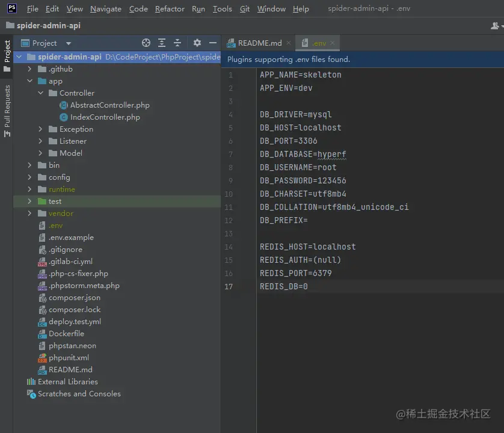Click the DB_DATABASE=hyperf line
504x433 pixels.
pyautogui.click(x=303, y=155)
